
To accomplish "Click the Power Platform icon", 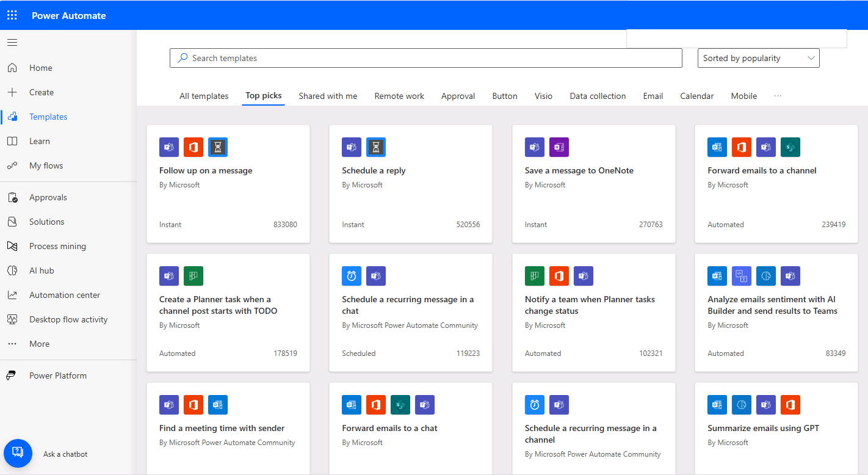I will point(12,375).
